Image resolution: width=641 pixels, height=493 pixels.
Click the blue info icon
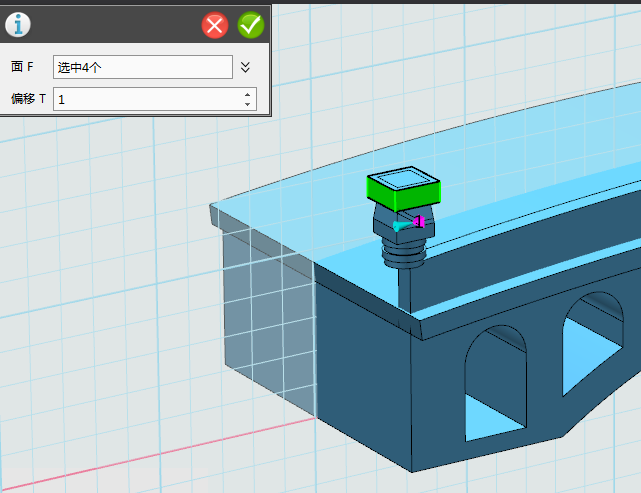[x=18, y=24]
